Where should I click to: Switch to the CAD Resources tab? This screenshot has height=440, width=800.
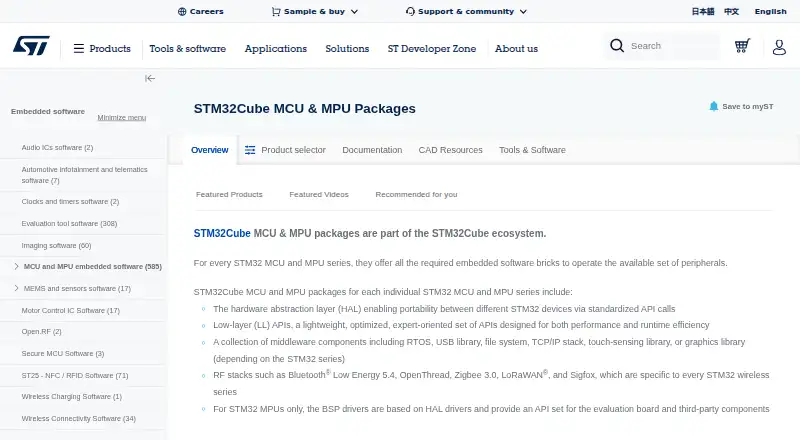[451, 150]
